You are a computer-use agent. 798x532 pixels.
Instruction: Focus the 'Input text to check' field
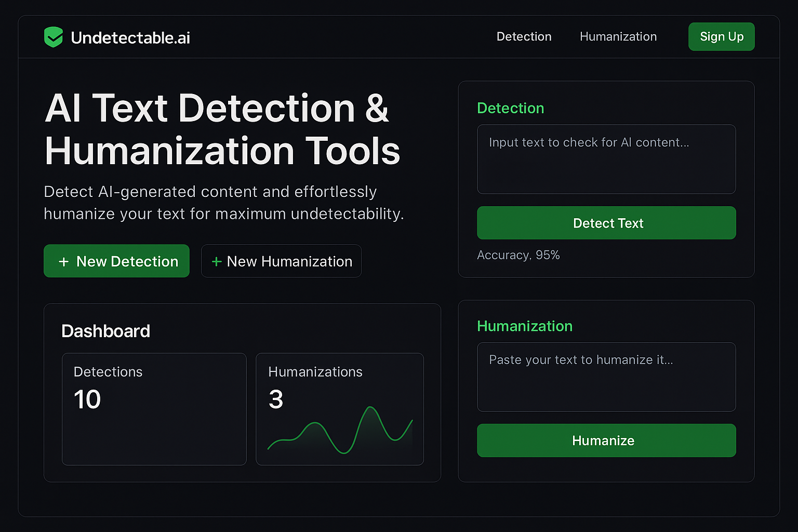606,159
